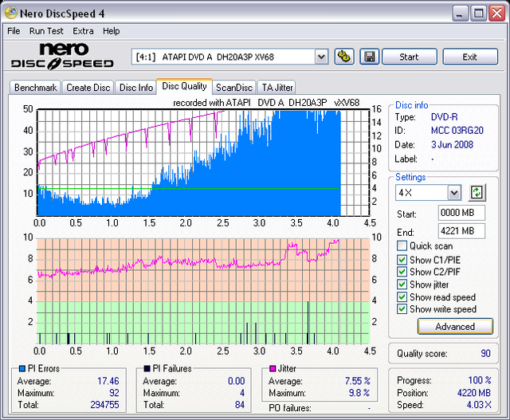This screenshot has width=510, height=420.
Task: Open the Run Test menu
Action: [46, 31]
